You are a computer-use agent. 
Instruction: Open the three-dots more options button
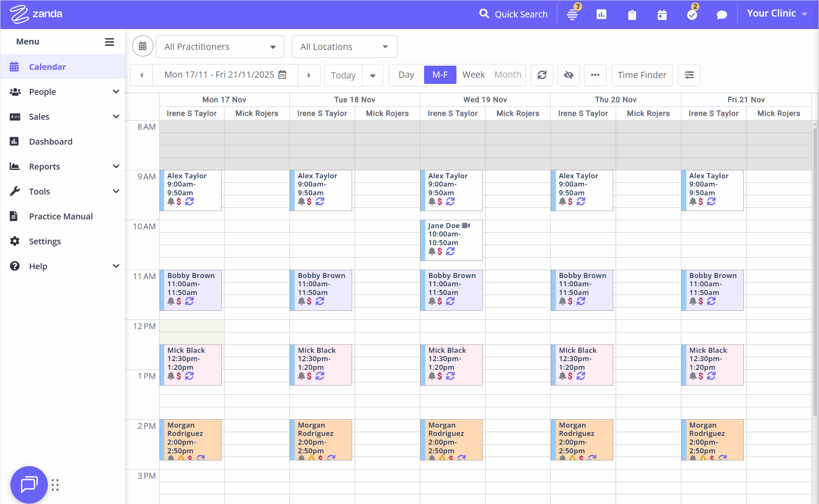(595, 75)
